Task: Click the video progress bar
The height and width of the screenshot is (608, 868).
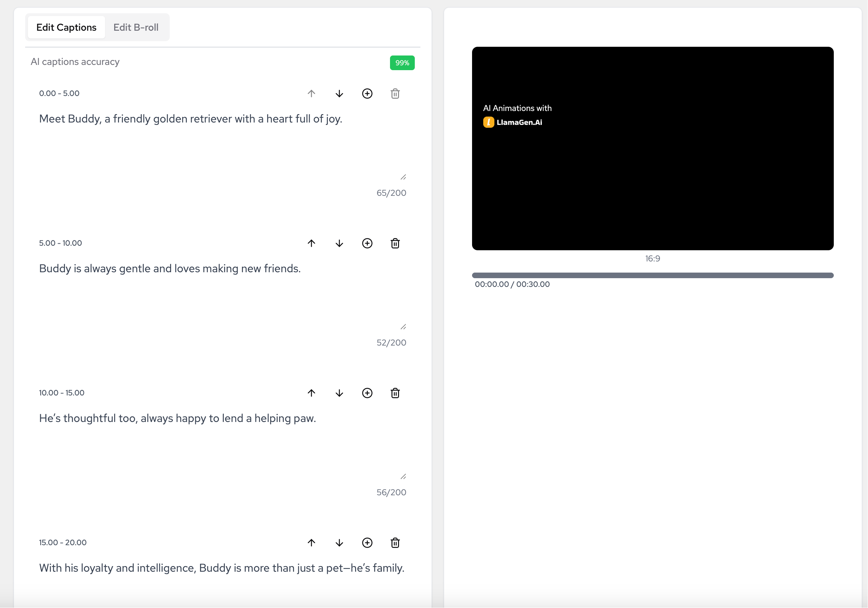Action: pyautogui.click(x=653, y=275)
